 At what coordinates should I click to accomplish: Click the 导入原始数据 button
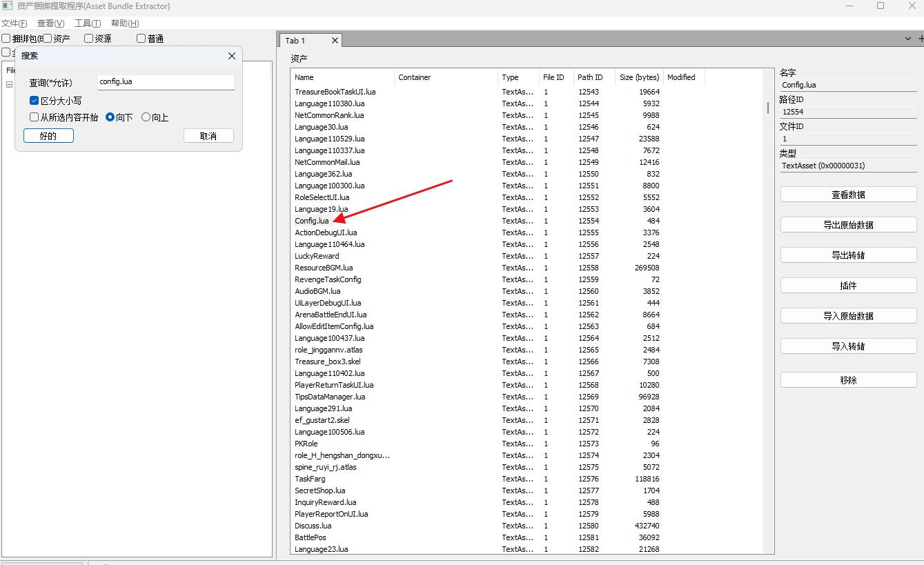point(848,316)
